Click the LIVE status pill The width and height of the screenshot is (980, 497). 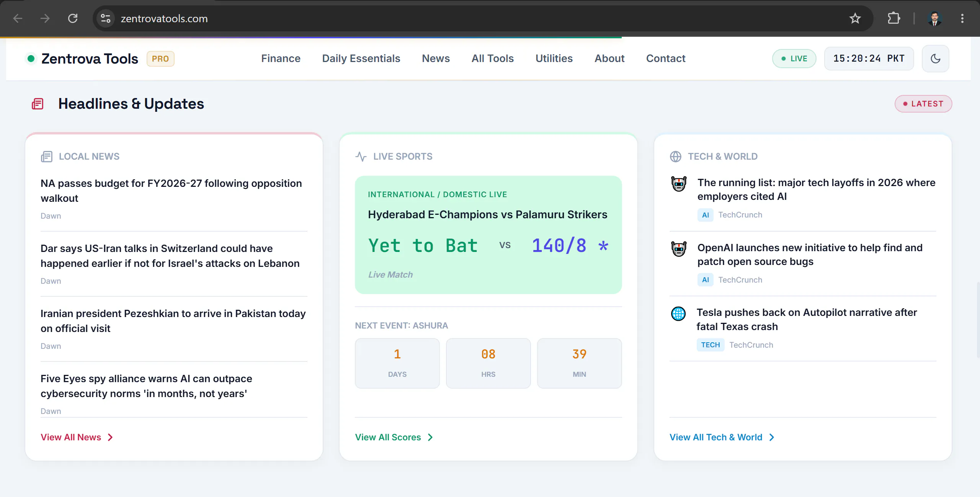click(x=794, y=59)
